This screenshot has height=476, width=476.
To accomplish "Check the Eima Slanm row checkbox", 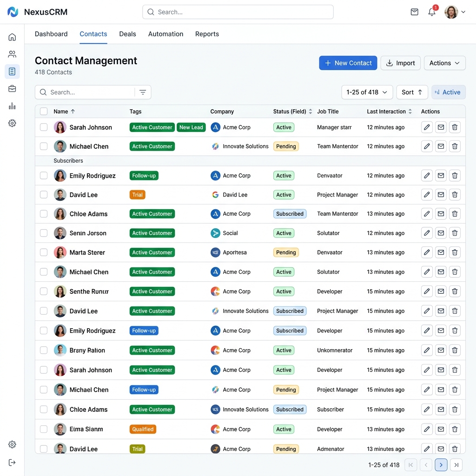I will (44, 429).
